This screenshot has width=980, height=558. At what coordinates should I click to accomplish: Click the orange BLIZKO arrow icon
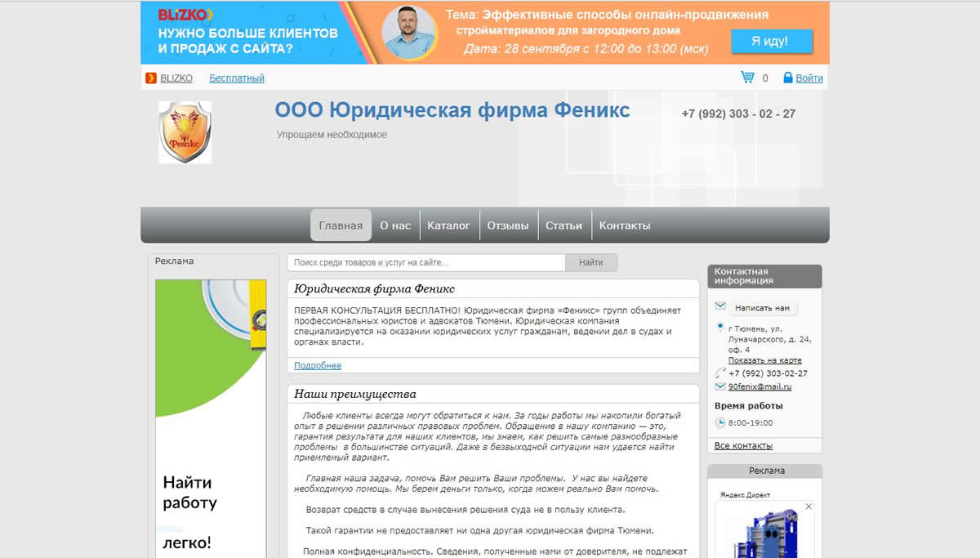(x=150, y=78)
